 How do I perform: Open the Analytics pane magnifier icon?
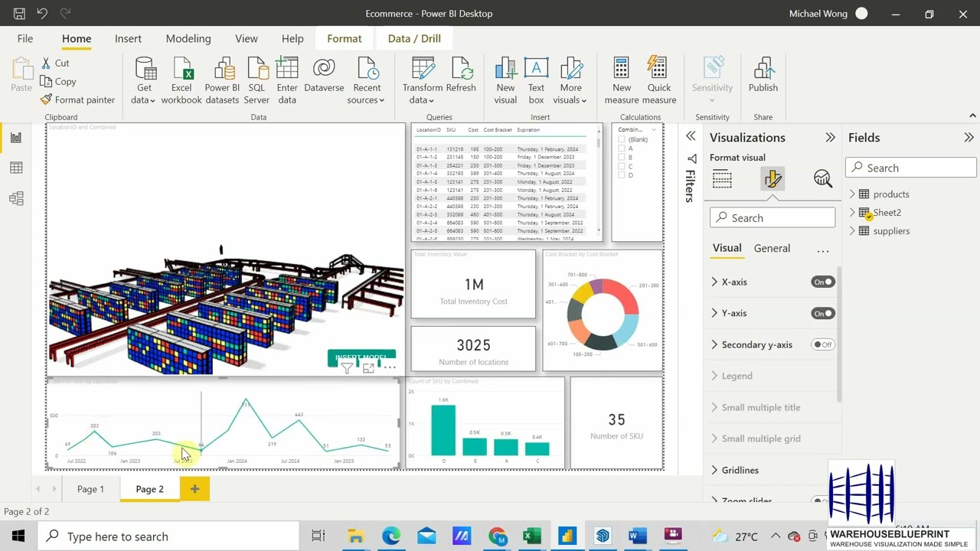[x=823, y=179]
